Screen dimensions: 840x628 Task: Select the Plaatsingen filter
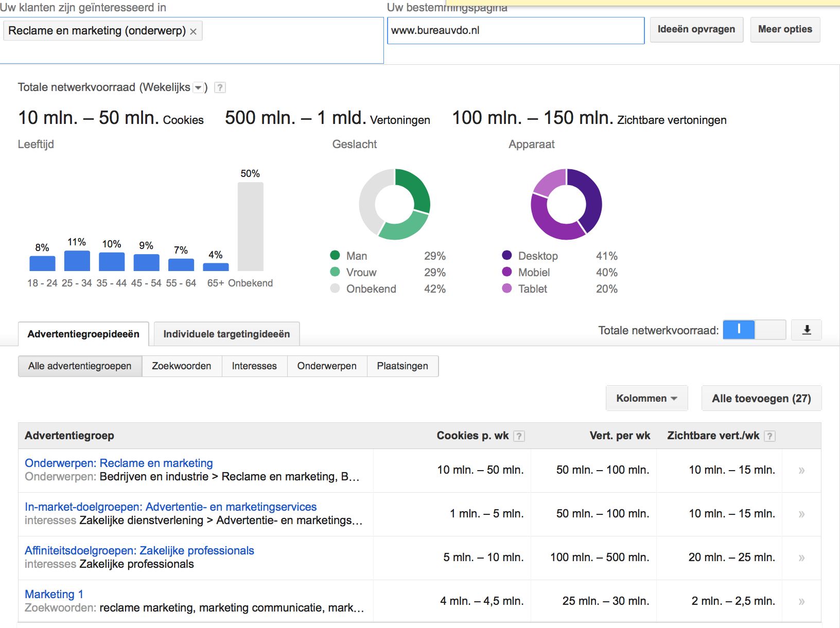[x=402, y=366]
